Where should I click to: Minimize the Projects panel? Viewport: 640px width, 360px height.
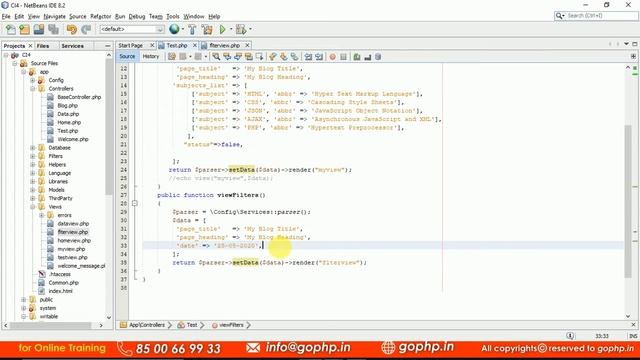click(107, 46)
